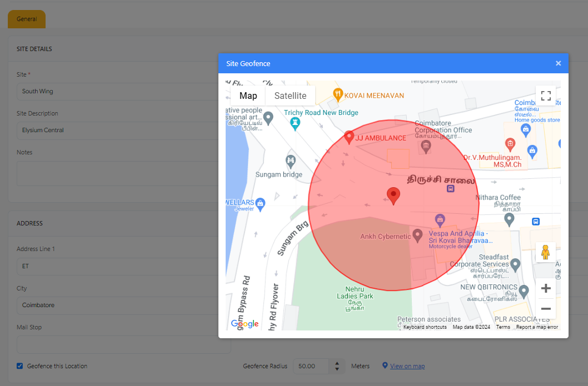Zoom in on the geofence map

[x=545, y=288]
